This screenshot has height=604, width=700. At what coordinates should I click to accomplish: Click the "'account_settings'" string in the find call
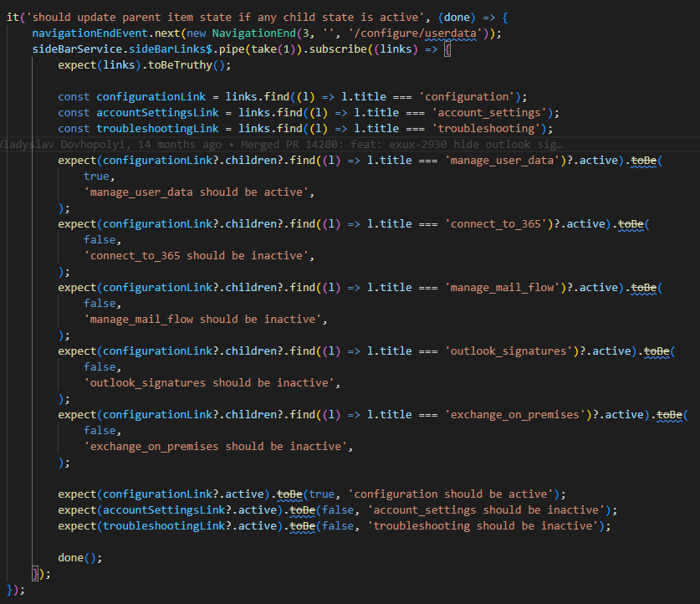[x=489, y=113]
